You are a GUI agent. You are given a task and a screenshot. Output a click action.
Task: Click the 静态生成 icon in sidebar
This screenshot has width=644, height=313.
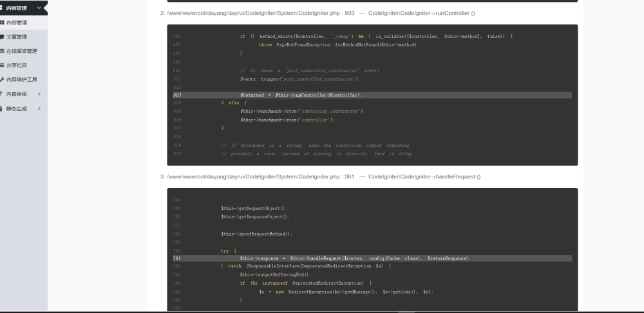(x=3, y=108)
